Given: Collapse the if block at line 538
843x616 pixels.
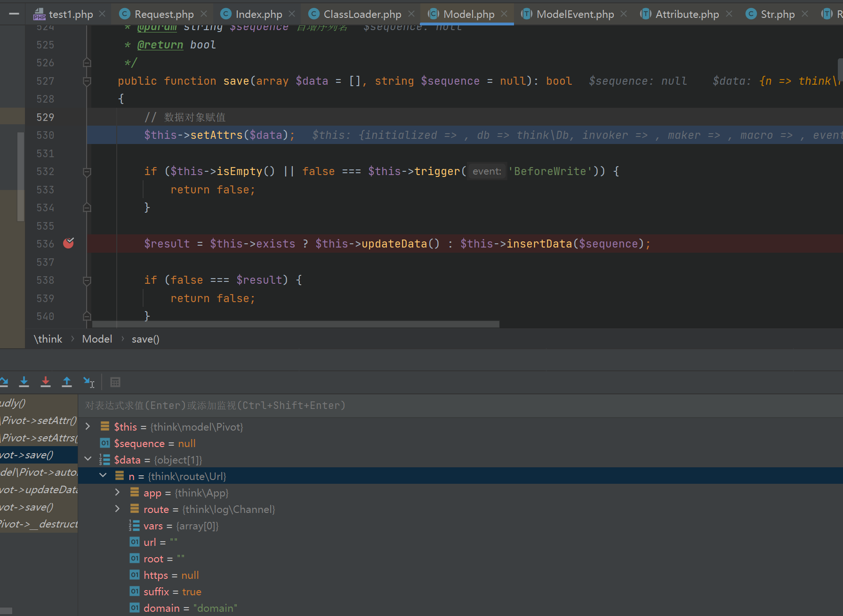Looking at the screenshot, I should point(87,280).
